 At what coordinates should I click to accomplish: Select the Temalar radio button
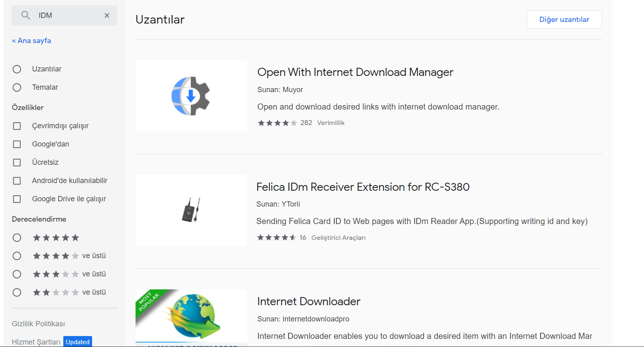point(17,87)
